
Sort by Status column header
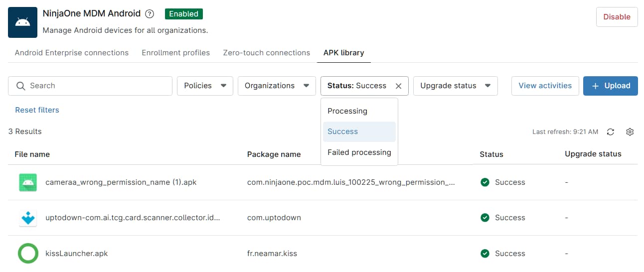[491, 154]
